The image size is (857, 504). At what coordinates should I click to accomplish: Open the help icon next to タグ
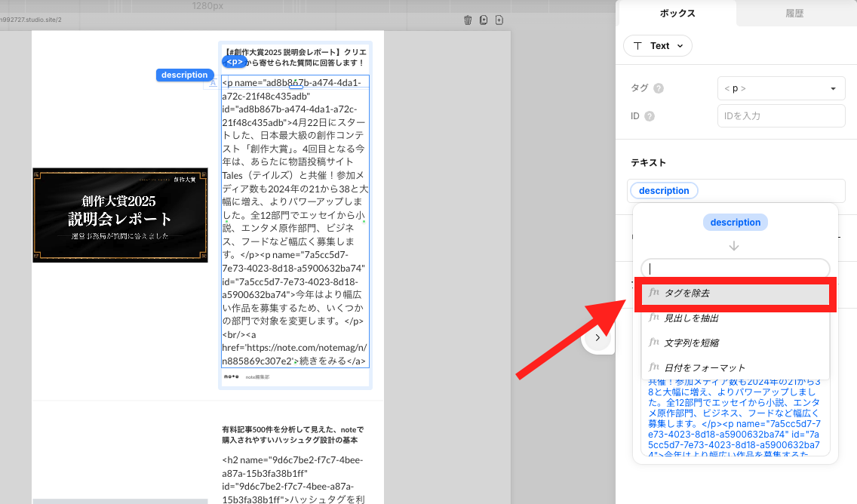pos(659,88)
